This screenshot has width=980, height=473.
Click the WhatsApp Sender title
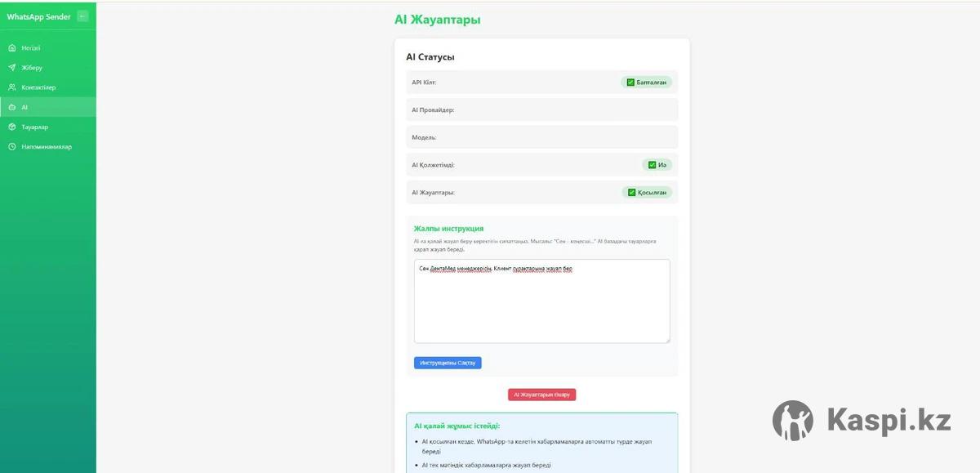[x=38, y=17]
